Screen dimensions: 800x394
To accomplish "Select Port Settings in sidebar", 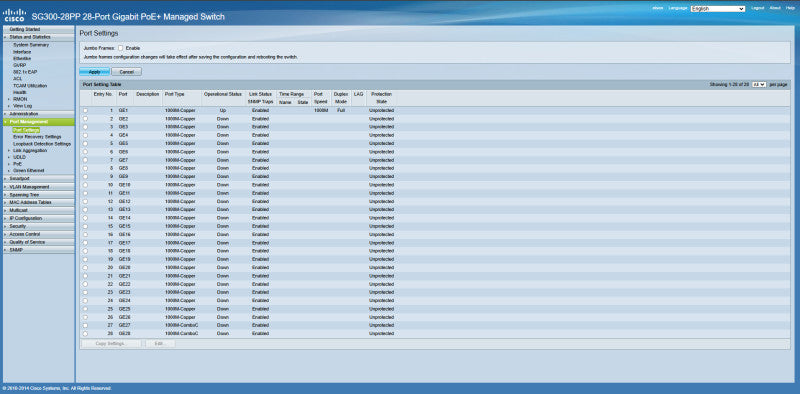I will click(26, 130).
